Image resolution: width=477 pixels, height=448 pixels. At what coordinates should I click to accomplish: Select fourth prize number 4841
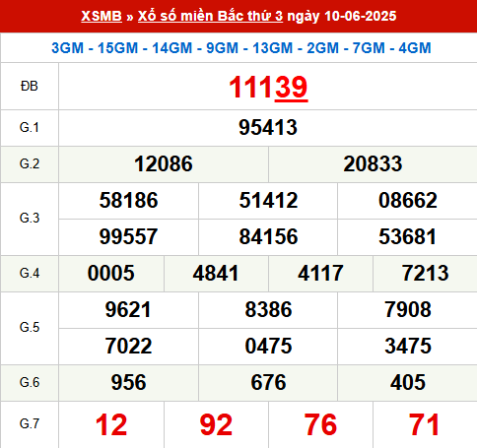216,273
